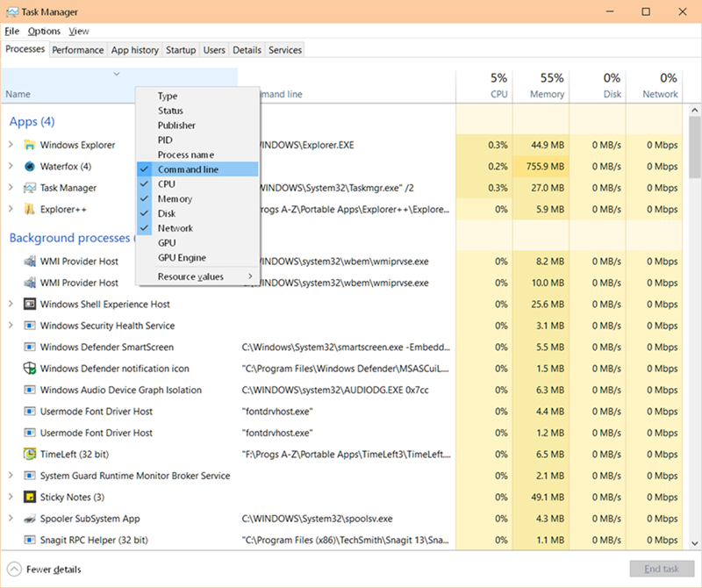Click the Windows Security Health Service icon
The width and height of the screenshot is (702, 588).
(x=30, y=326)
